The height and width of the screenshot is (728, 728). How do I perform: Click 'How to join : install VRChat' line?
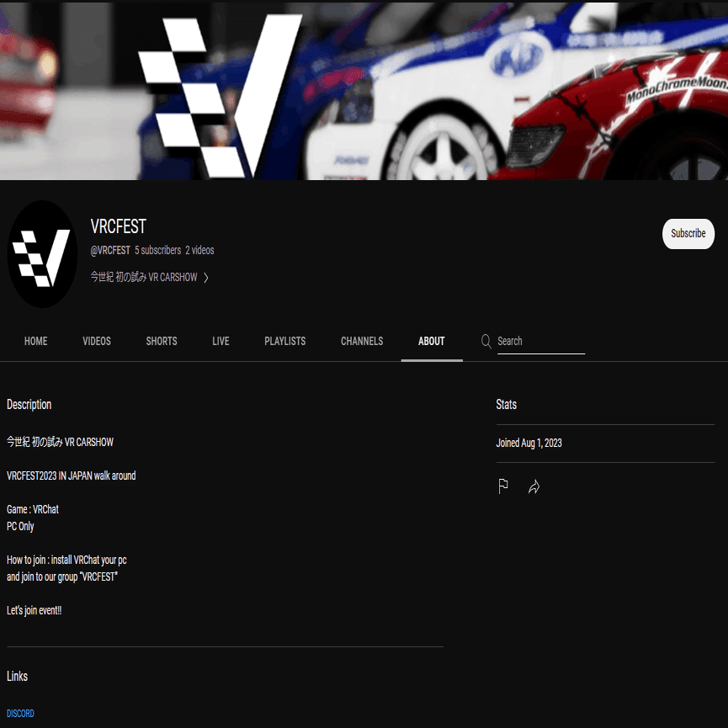[x=66, y=560]
